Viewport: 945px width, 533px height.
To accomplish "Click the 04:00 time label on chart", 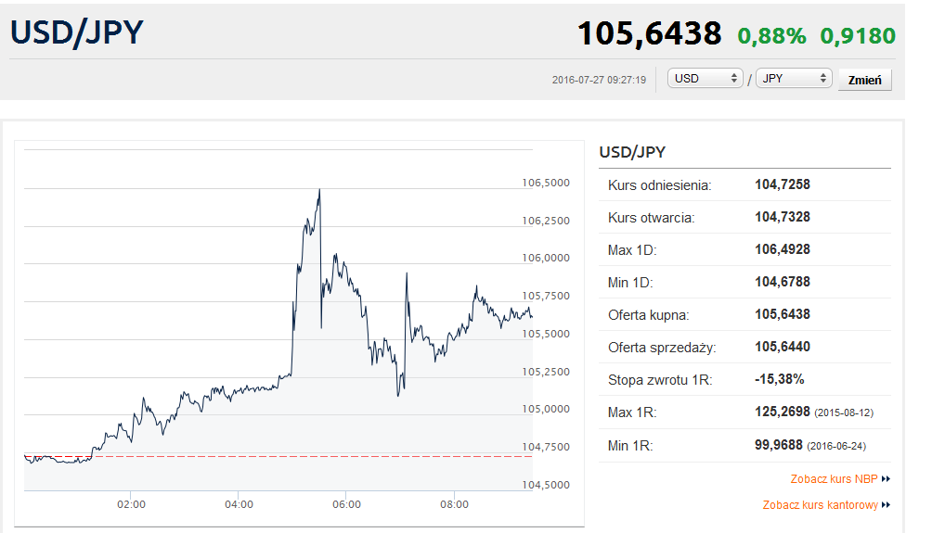I will (239, 505).
